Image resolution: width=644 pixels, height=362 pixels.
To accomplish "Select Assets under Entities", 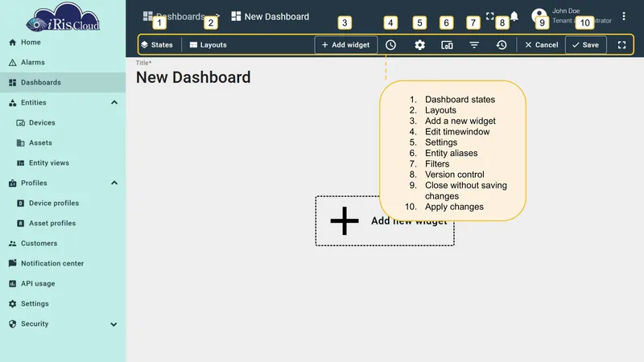I will 63,143.
